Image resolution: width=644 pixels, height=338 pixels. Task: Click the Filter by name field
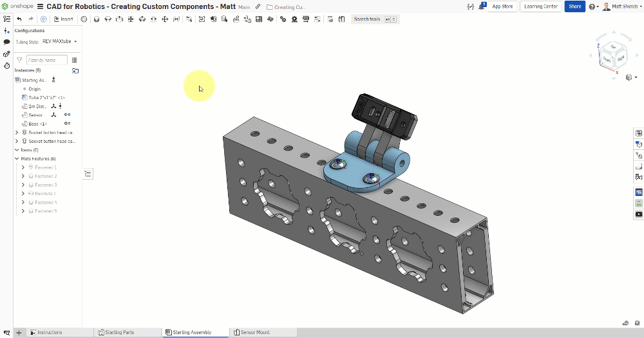46,60
